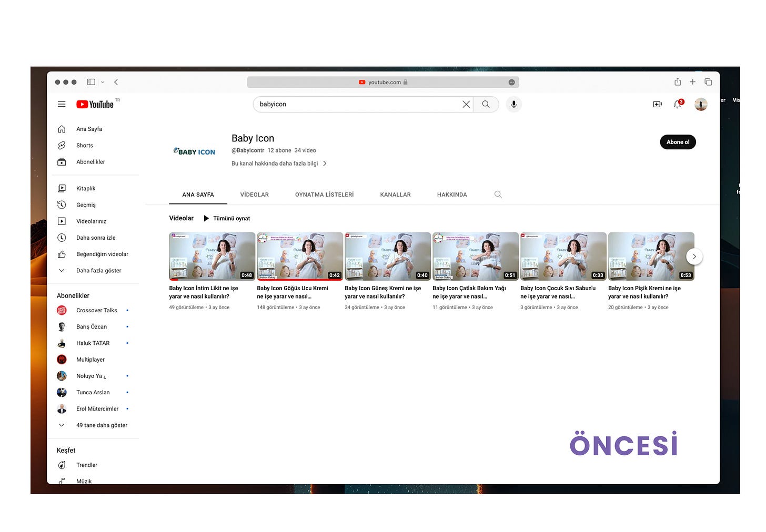This screenshot has height=532, width=766.
Task: Click the Videolar section heading
Action: tap(182, 218)
